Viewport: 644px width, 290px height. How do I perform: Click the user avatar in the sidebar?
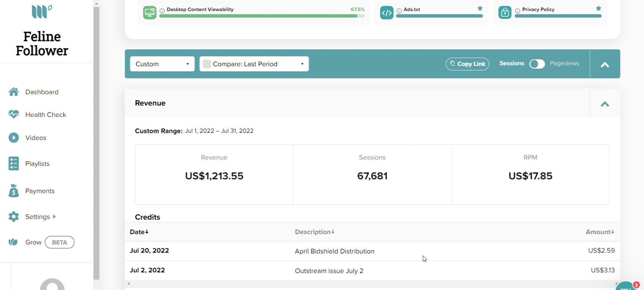coord(52,284)
